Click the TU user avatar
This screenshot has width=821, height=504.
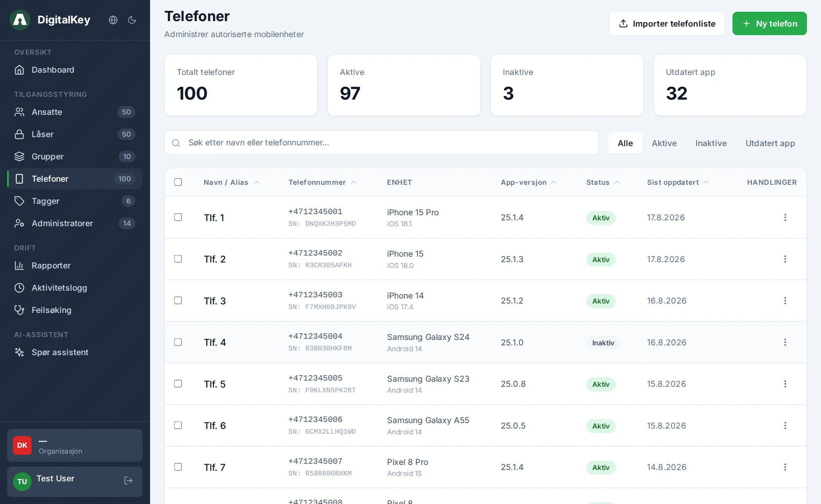click(x=22, y=482)
